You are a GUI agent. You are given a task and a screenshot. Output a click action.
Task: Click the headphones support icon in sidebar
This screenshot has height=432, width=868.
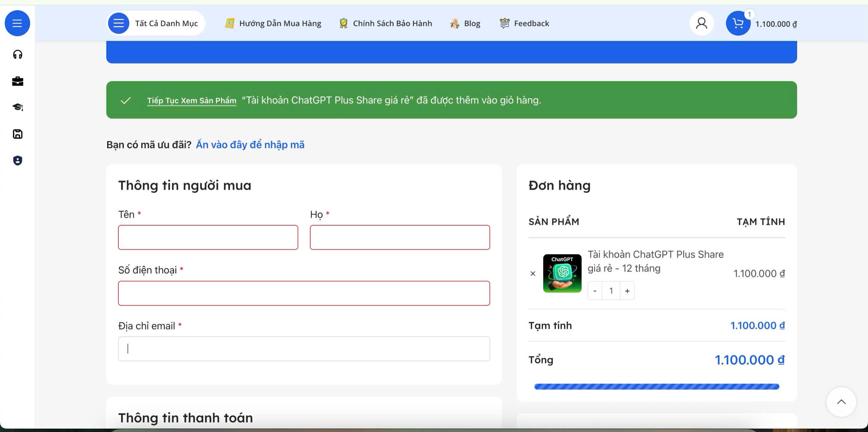pos(18,55)
